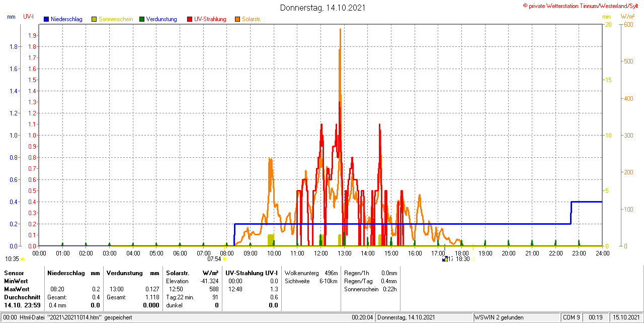
Task: Click the 14.10. 23:59 timestamp
Action: coord(22,305)
